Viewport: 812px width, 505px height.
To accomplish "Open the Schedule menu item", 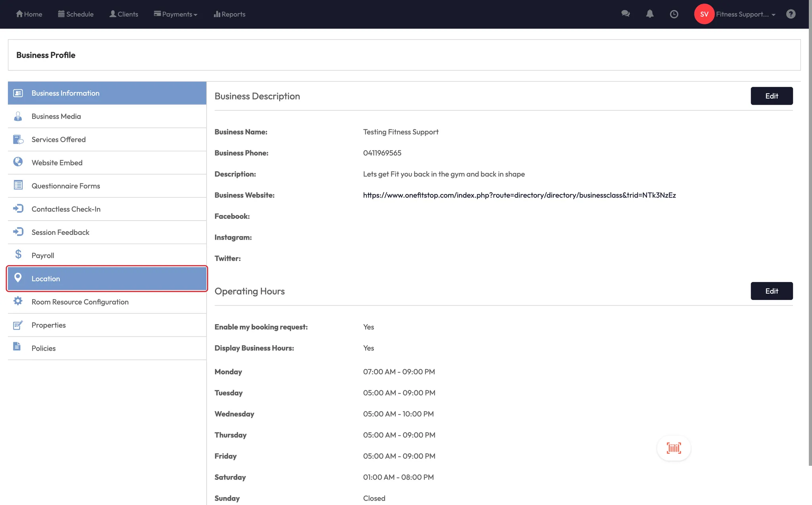I will pyautogui.click(x=76, y=14).
